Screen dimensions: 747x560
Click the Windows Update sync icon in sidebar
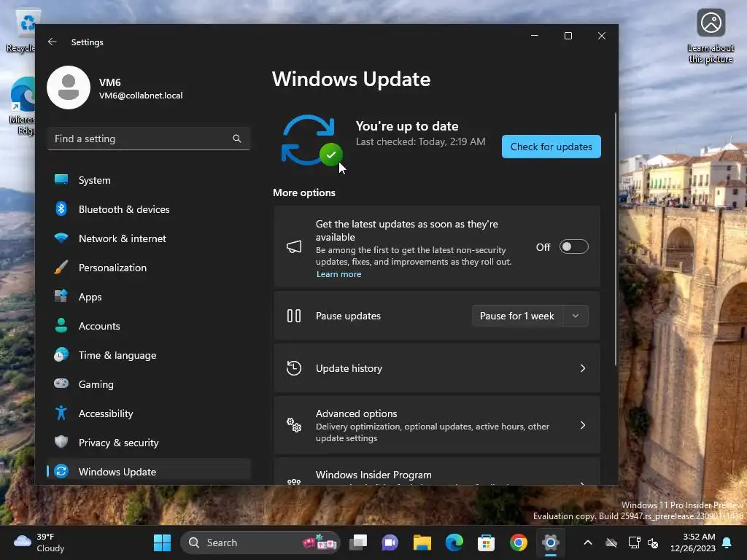[x=61, y=471]
